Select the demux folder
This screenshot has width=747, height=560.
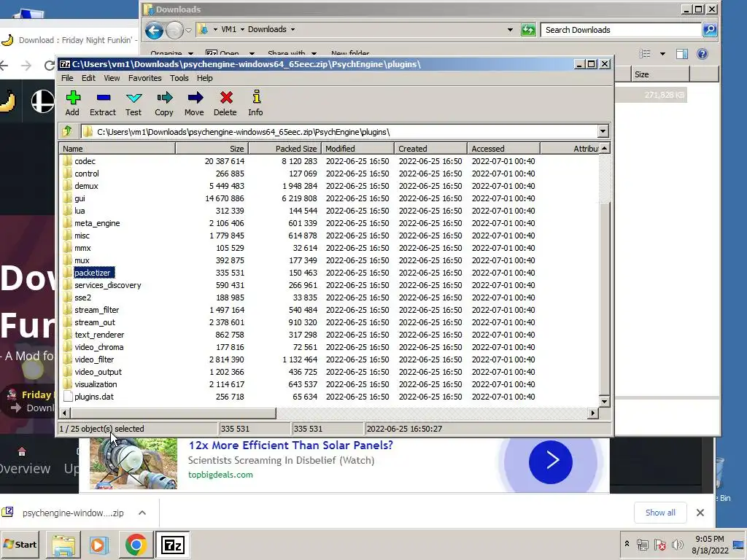(86, 186)
